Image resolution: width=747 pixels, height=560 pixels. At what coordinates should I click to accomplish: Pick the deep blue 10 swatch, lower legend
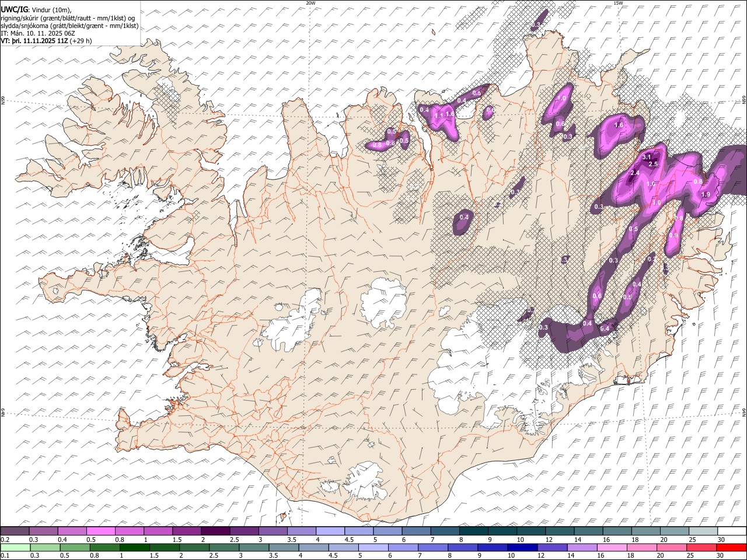(522, 547)
